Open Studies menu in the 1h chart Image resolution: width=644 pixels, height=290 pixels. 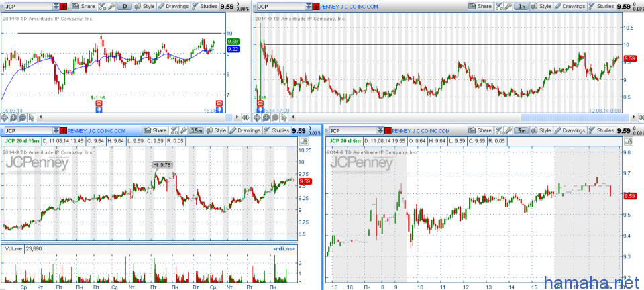click(602, 6)
